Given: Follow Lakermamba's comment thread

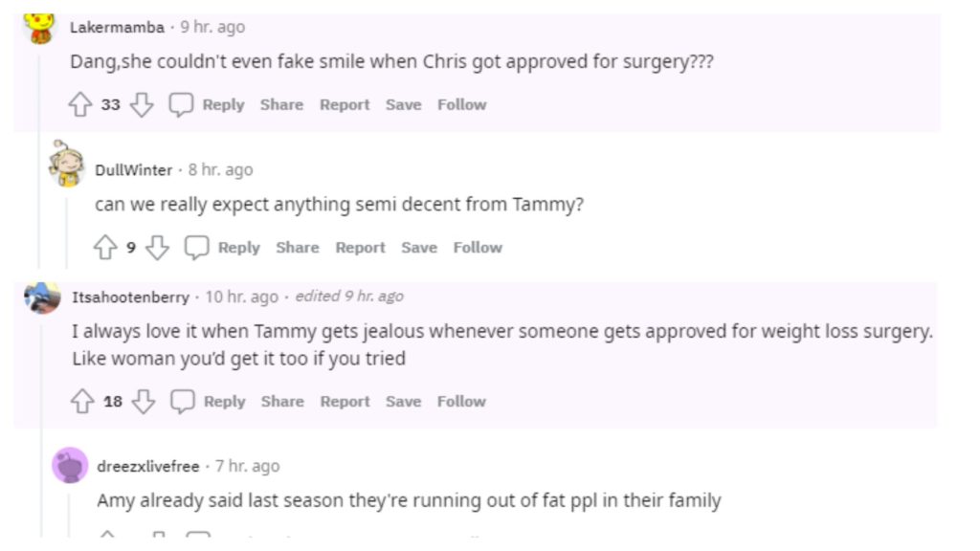Looking at the screenshot, I should tap(462, 105).
